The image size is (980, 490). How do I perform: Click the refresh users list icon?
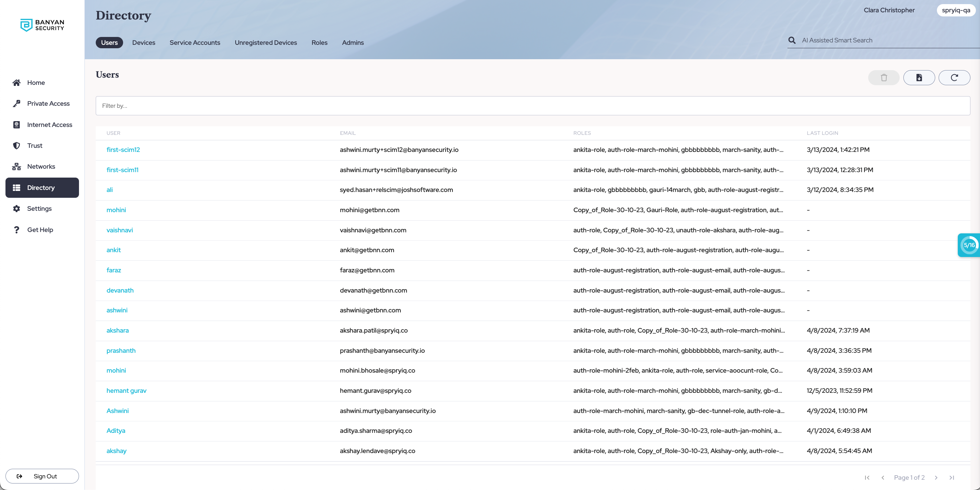954,78
